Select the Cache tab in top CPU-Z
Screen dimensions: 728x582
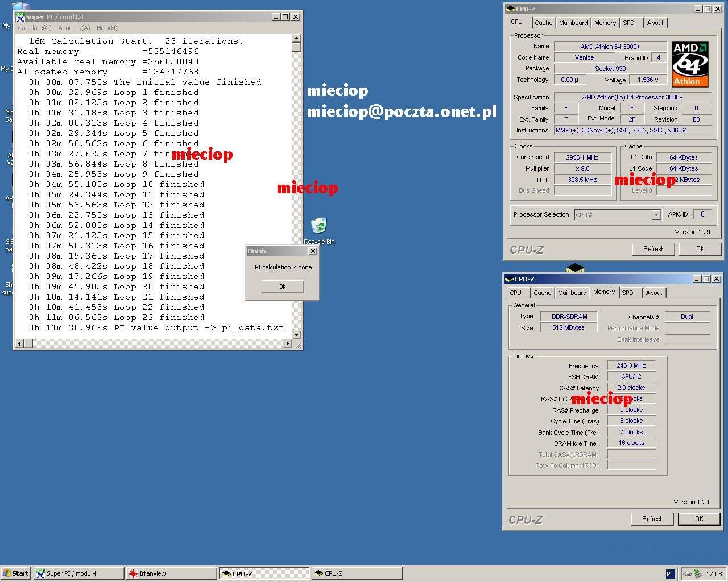click(x=543, y=23)
